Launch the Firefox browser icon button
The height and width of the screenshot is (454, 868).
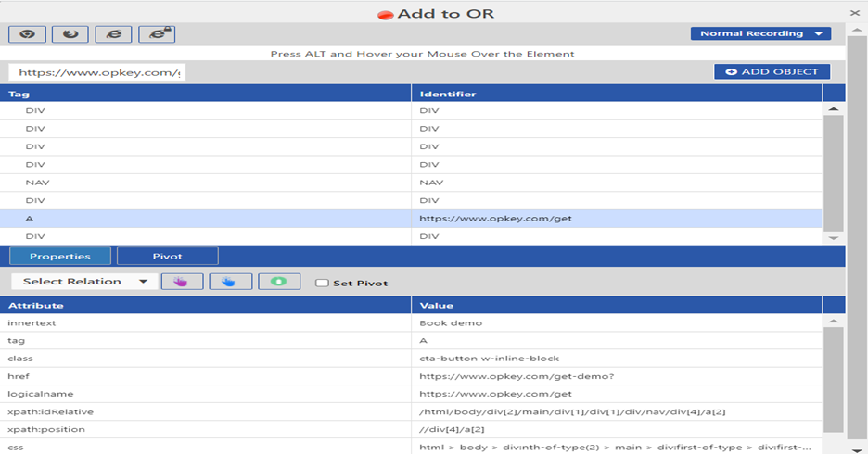point(70,34)
